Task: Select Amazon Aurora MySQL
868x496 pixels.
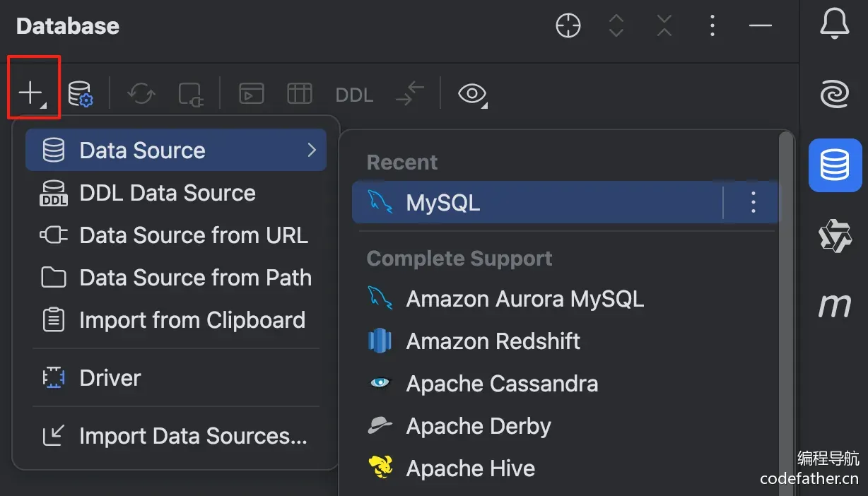Action: pyautogui.click(x=564, y=299)
